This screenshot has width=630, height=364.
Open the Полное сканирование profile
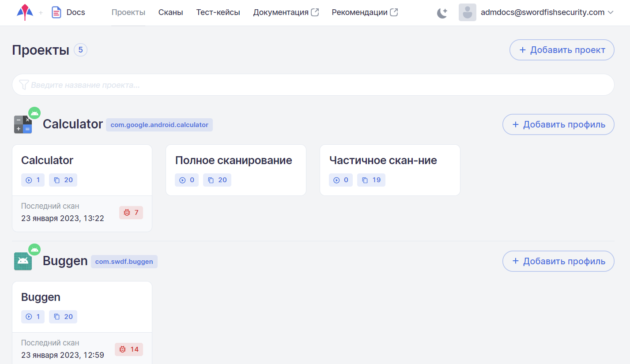(x=234, y=160)
